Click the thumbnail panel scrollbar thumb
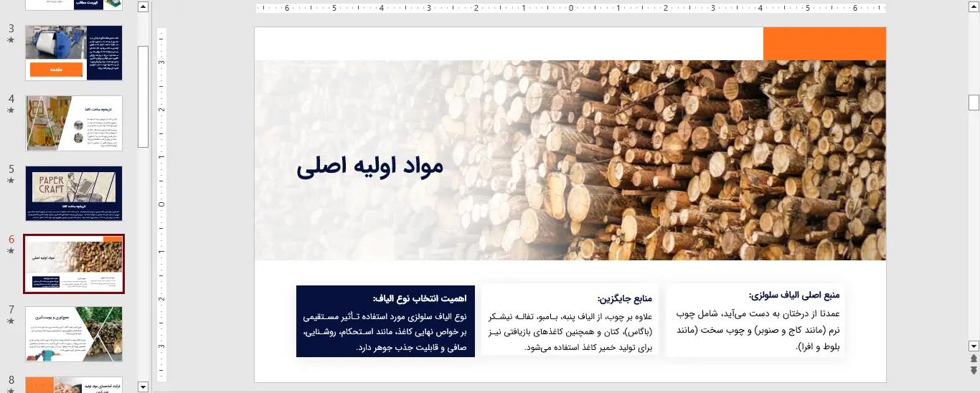The image size is (980, 393). pyautogui.click(x=143, y=96)
